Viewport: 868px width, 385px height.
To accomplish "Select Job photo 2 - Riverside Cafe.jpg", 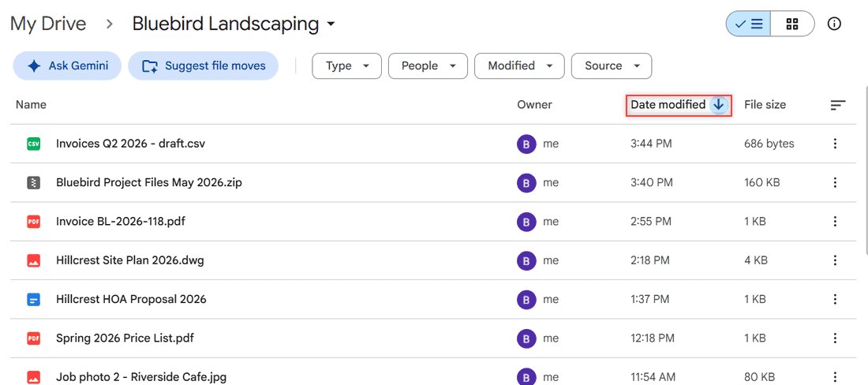I will pyautogui.click(x=141, y=377).
